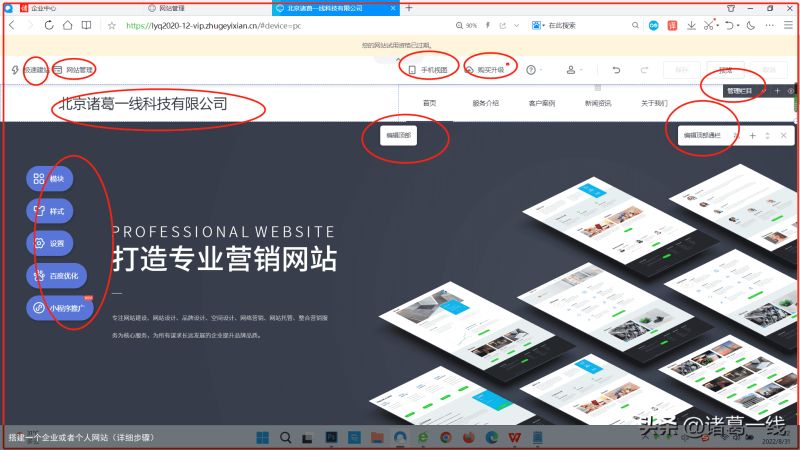This screenshot has width=800, height=450.
Task: Click the 90% zoom magnifier indicator
Action: (466, 26)
